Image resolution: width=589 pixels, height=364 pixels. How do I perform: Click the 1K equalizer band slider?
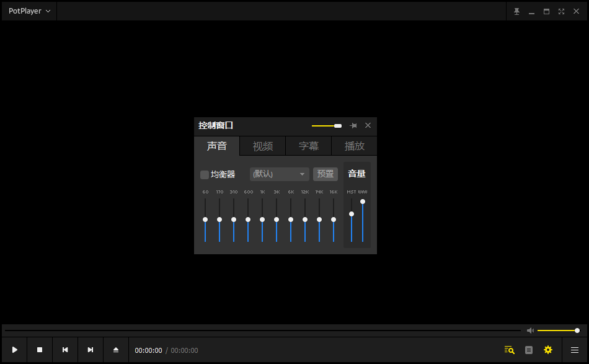click(262, 220)
